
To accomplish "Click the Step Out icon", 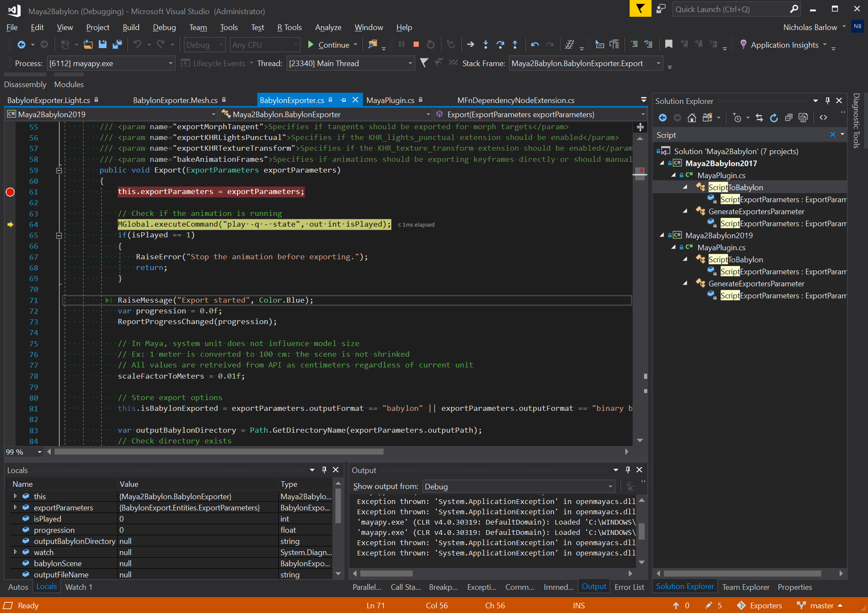I will [515, 44].
